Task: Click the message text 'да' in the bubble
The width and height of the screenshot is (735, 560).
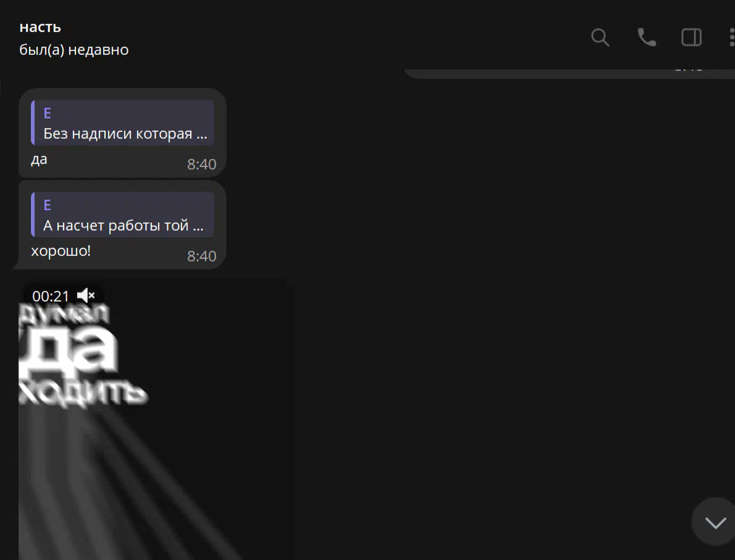Action: point(39,159)
